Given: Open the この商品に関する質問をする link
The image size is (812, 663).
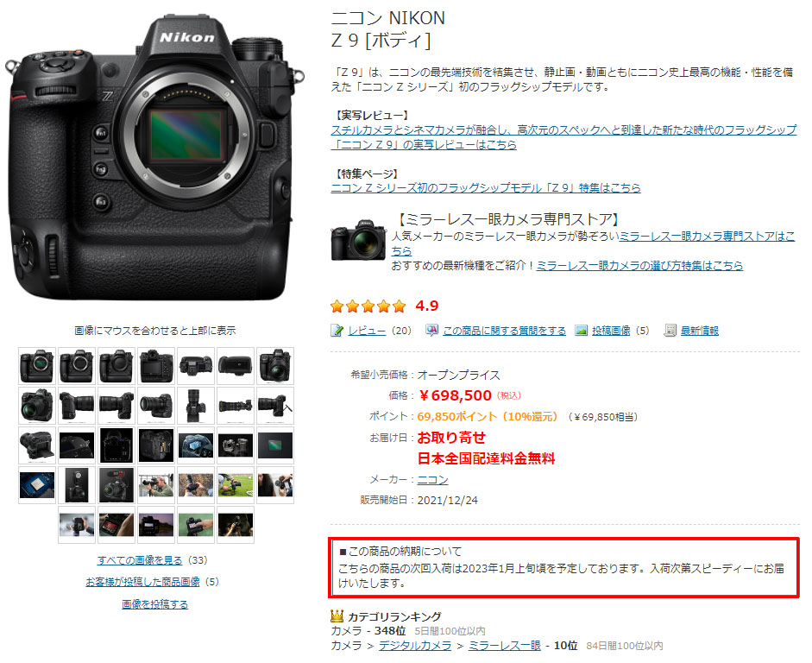Looking at the screenshot, I should [504, 331].
